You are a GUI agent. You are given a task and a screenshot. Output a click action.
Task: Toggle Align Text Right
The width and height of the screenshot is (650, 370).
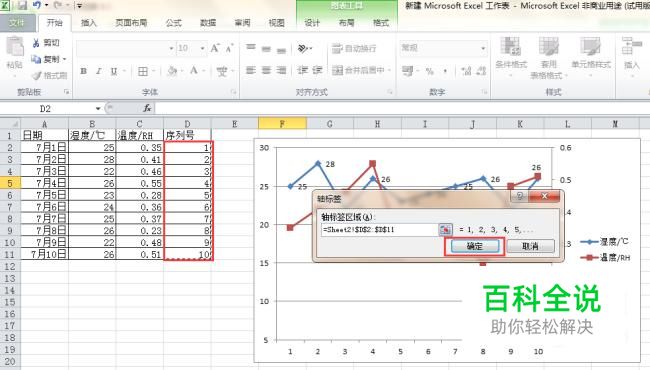pyautogui.click(x=281, y=70)
